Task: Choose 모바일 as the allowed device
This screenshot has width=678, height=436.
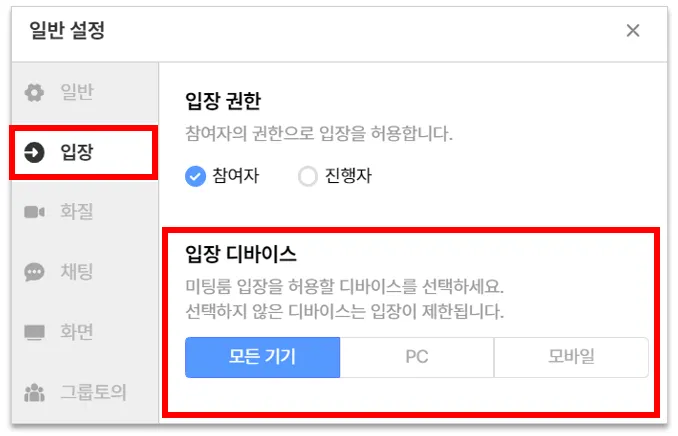Action: (571, 357)
